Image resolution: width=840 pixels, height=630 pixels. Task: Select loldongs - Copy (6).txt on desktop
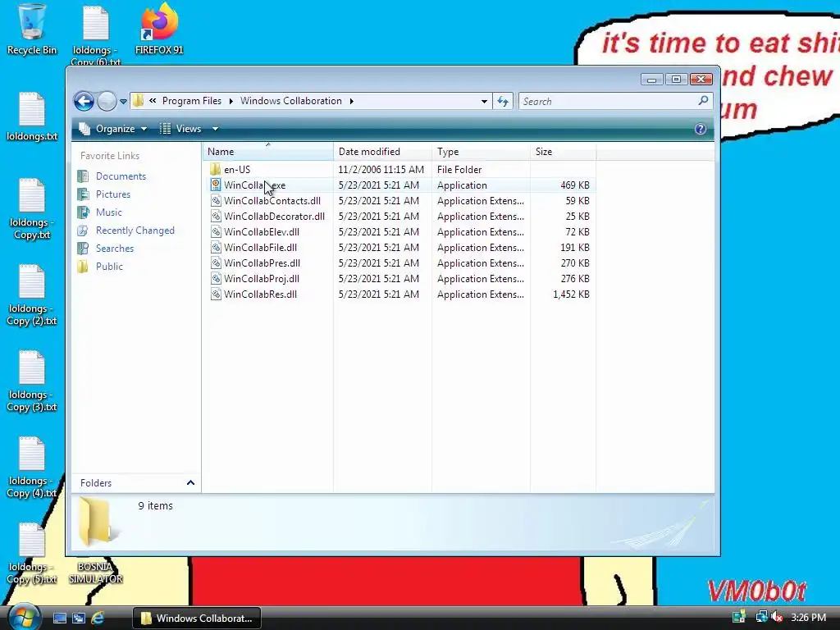click(96, 34)
